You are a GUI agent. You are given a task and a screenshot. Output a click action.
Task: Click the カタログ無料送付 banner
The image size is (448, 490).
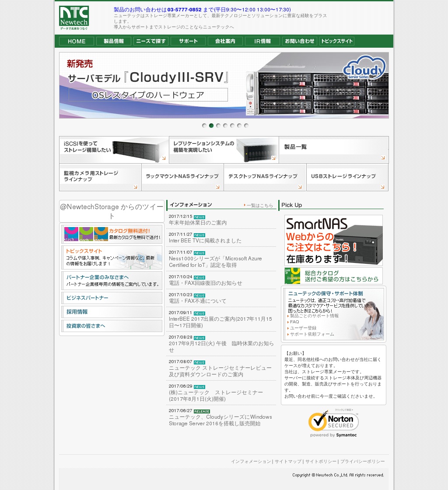pyautogui.click(x=112, y=234)
